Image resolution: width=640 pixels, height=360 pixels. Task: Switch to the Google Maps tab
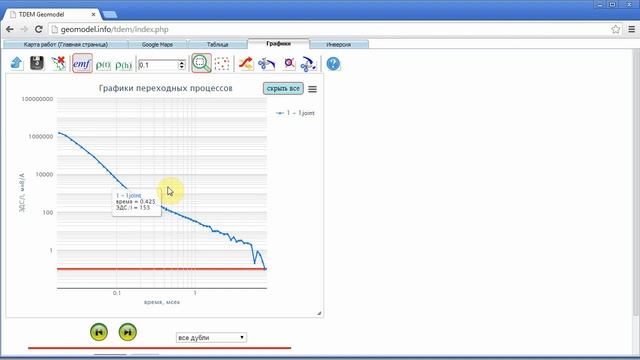click(x=158, y=44)
